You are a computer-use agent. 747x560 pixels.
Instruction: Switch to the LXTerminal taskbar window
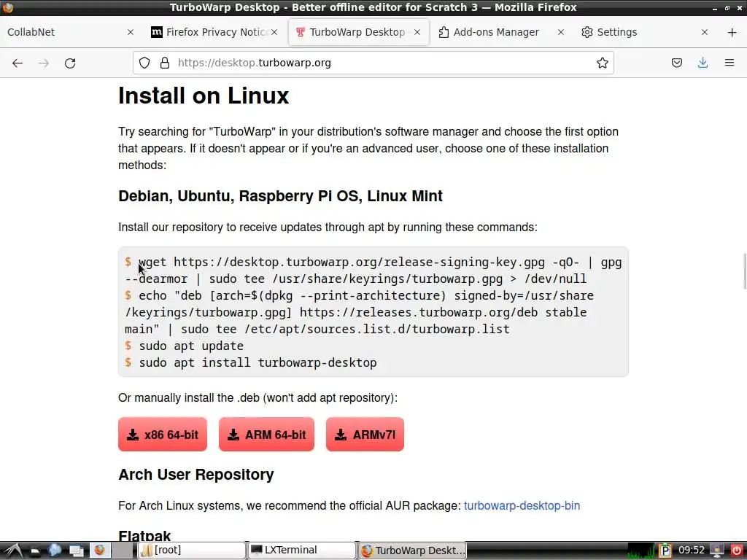(x=301, y=551)
